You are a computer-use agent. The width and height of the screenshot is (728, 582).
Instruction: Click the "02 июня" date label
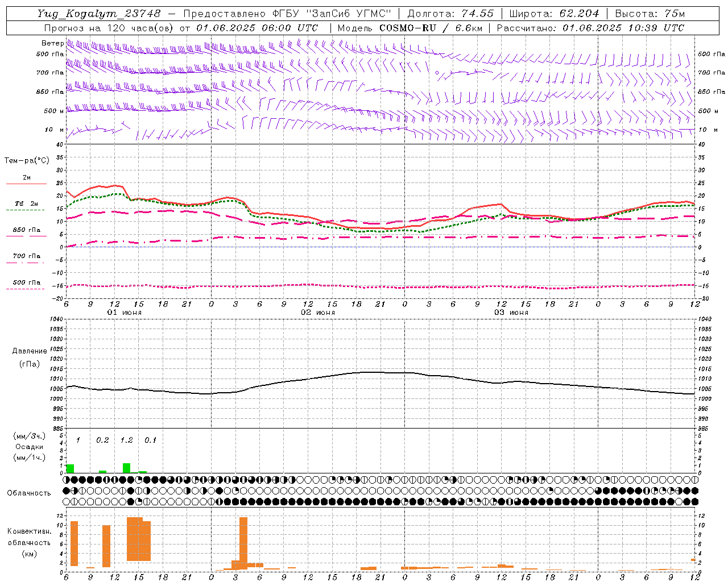[318, 313]
